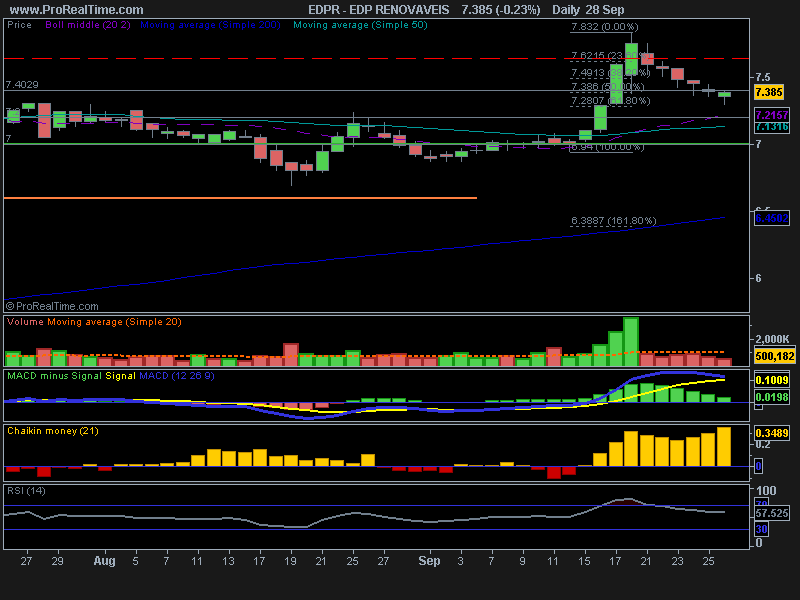
Task: Click the 7.2807 (61.80%) Fibonacci label
Action: point(611,101)
